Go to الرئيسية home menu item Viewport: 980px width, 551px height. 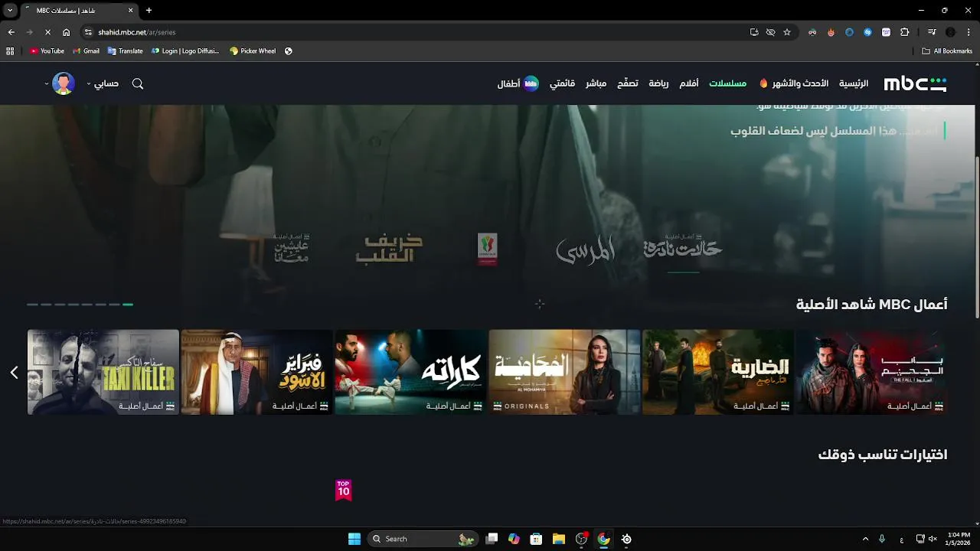click(854, 83)
